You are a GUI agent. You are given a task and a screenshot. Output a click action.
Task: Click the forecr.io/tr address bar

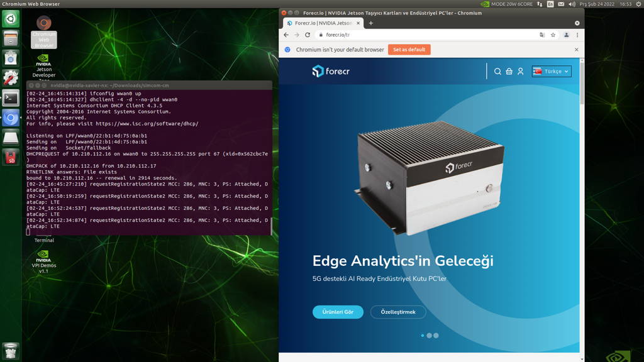[x=427, y=35]
